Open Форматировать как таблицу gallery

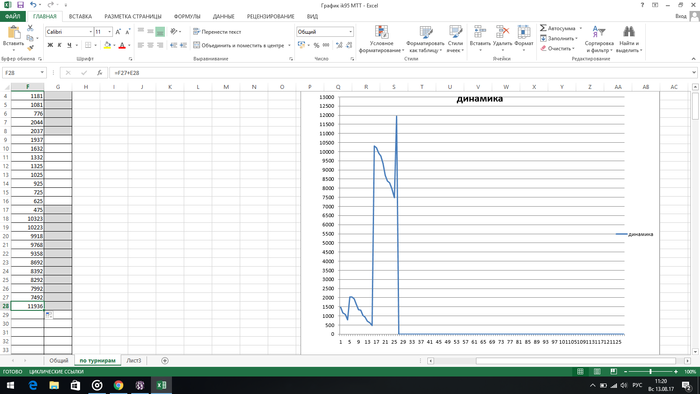(425, 38)
